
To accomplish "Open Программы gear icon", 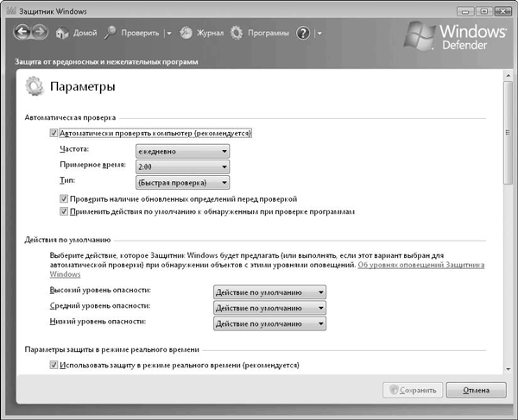I will (237, 34).
